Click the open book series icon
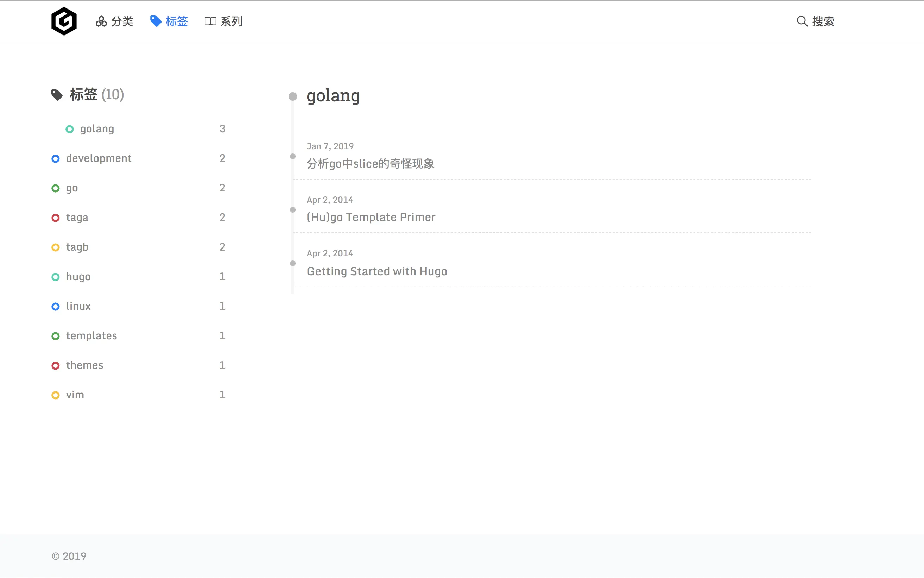This screenshot has width=924, height=578. click(x=210, y=21)
